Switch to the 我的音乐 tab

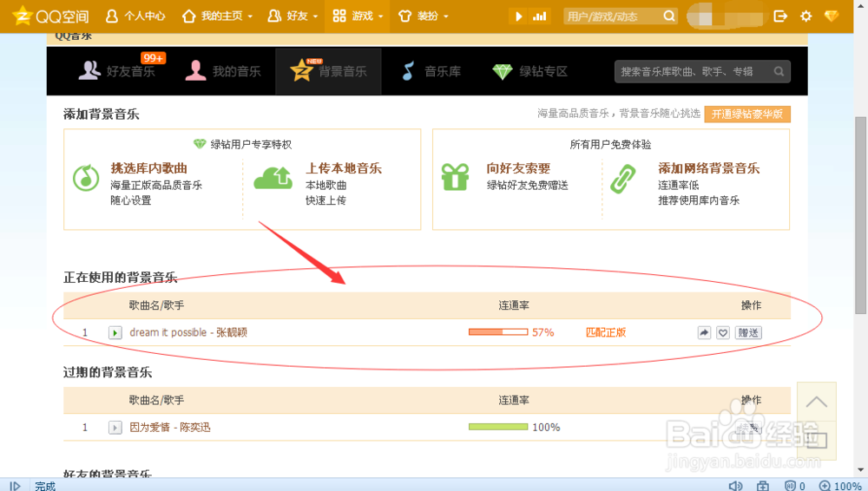pyautogui.click(x=223, y=71)
